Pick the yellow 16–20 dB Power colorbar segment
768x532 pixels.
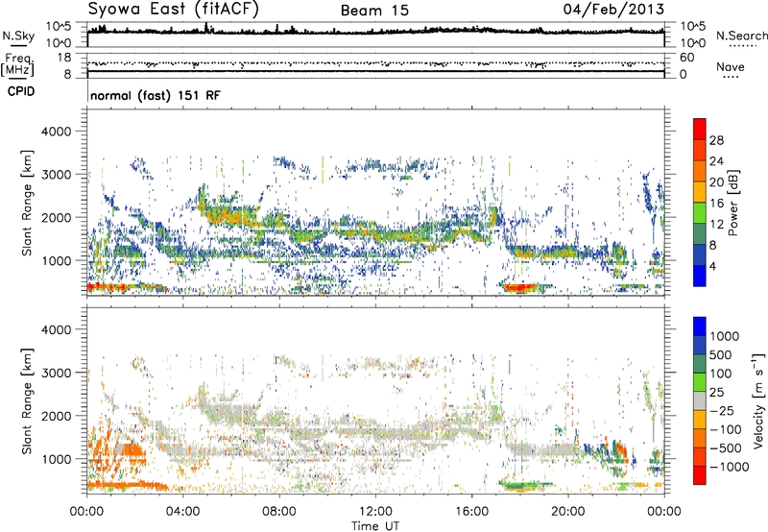700,192
